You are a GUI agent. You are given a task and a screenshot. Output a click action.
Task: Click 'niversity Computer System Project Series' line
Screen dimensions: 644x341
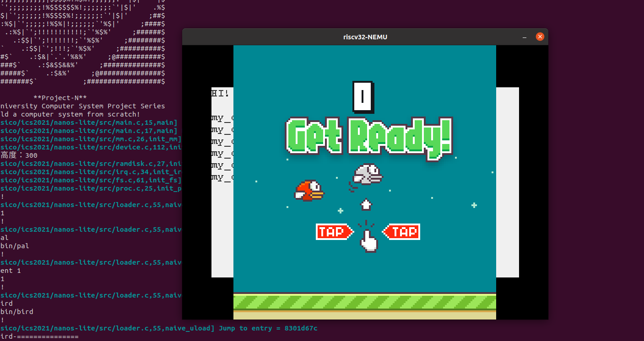[82, 106]
